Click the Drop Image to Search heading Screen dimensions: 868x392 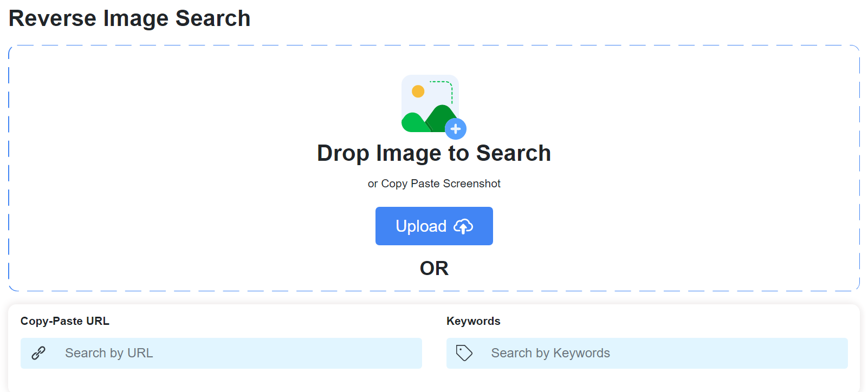click(434, 153)
